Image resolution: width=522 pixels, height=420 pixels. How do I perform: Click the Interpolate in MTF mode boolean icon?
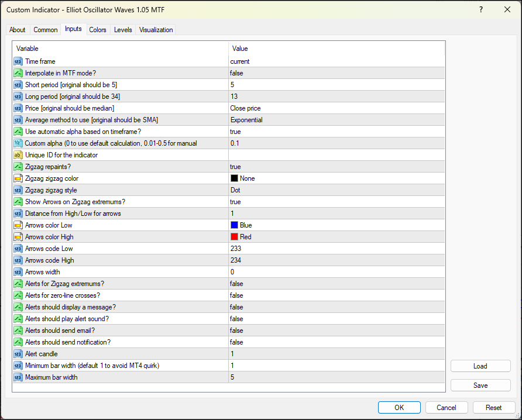click(x=18, y=73)
